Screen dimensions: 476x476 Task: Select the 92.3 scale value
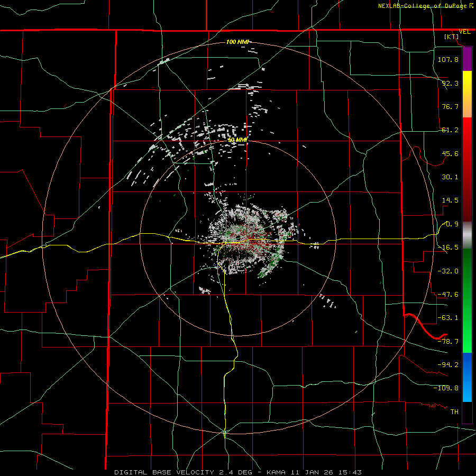click(450, 83)
